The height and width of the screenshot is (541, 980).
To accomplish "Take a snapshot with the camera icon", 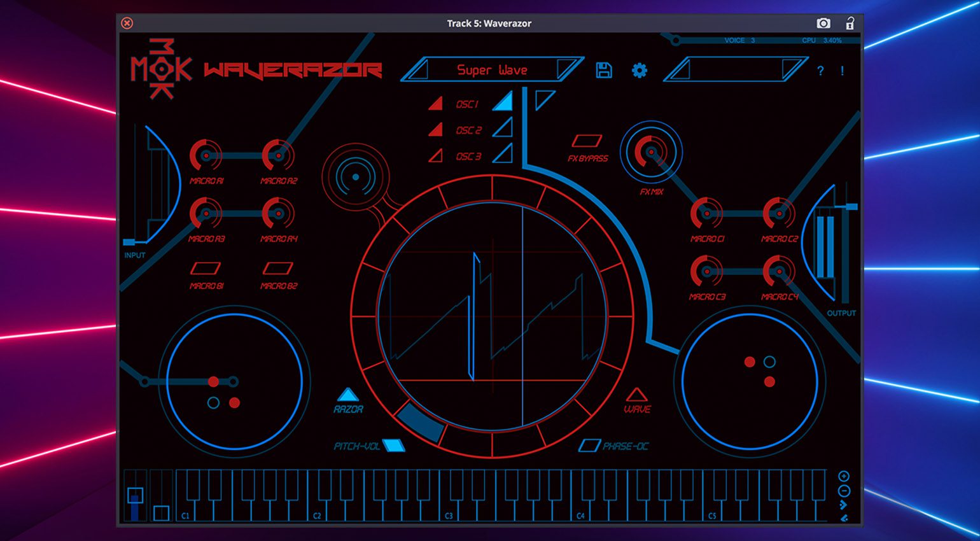I will coord(823,24).
